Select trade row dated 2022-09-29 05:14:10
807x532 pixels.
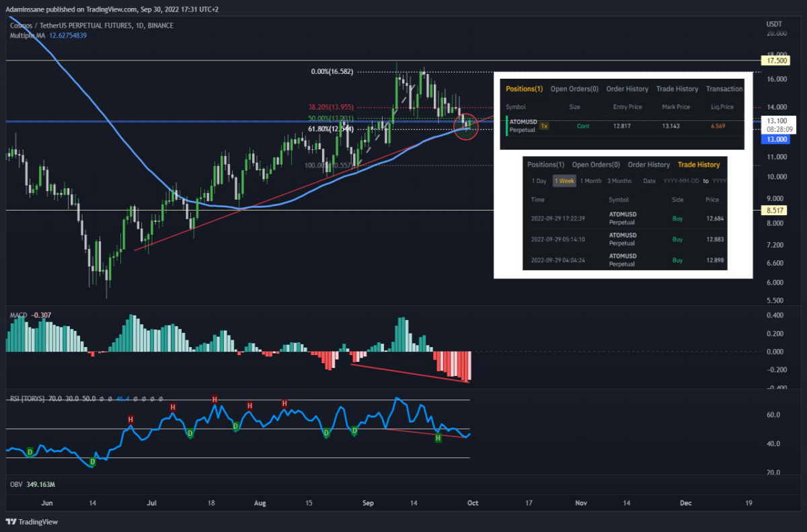(x=625, y=239)
